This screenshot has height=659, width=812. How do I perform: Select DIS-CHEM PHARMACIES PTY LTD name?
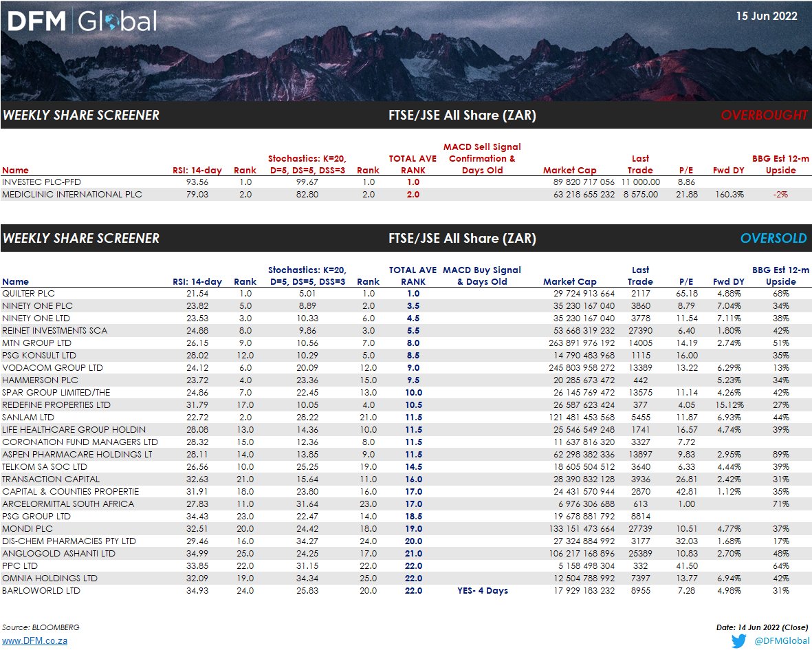(x=69, y=541)
